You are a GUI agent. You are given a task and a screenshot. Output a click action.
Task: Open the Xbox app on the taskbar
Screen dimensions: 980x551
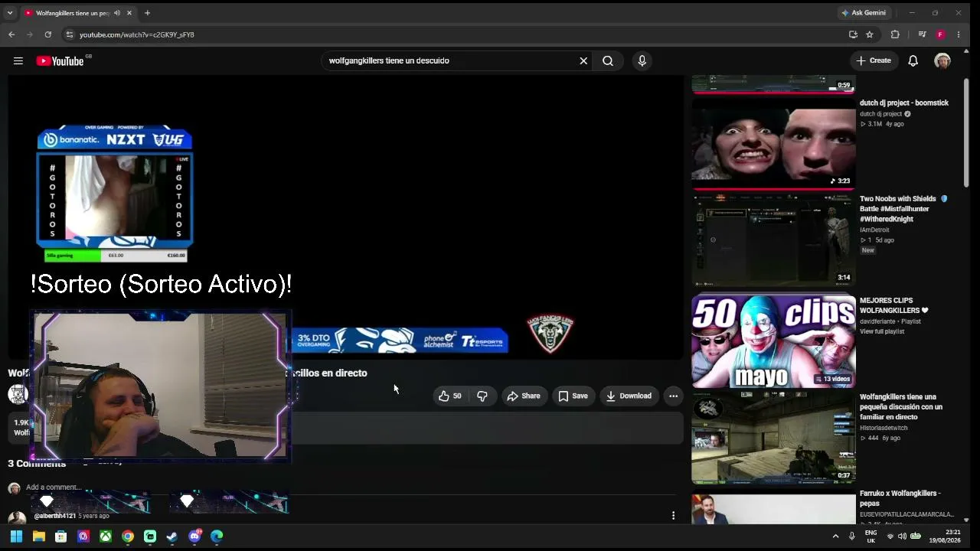pyautogui.click(x=106, y=536)
